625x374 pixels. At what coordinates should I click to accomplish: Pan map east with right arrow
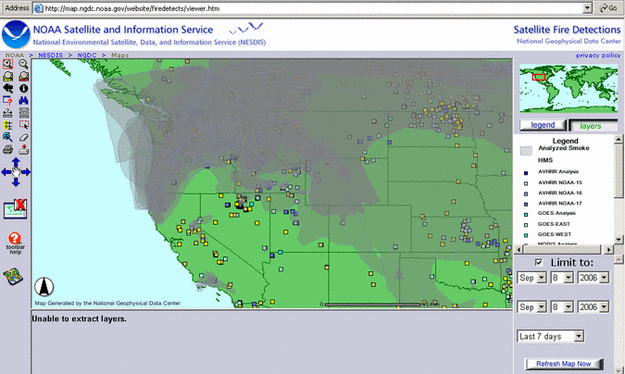coord(26,172)
